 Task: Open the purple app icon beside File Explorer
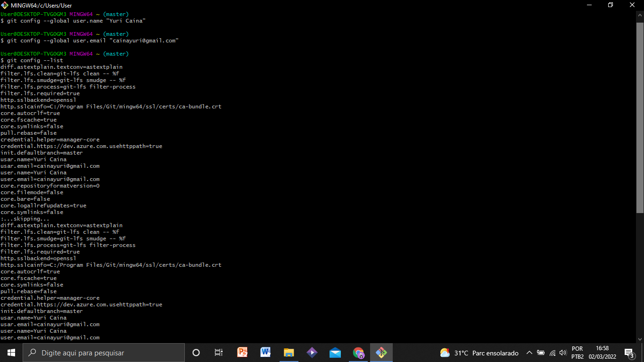312,353
